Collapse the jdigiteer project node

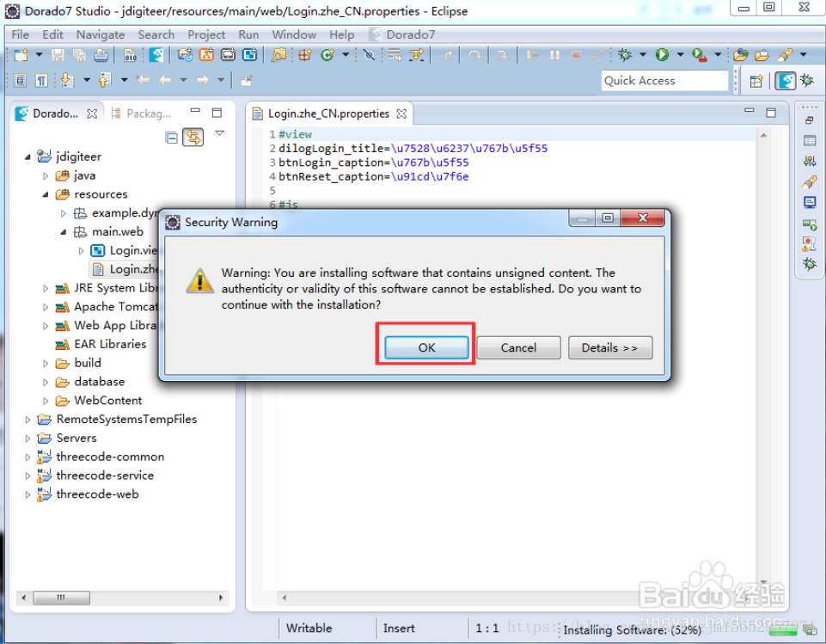point(28,156)
